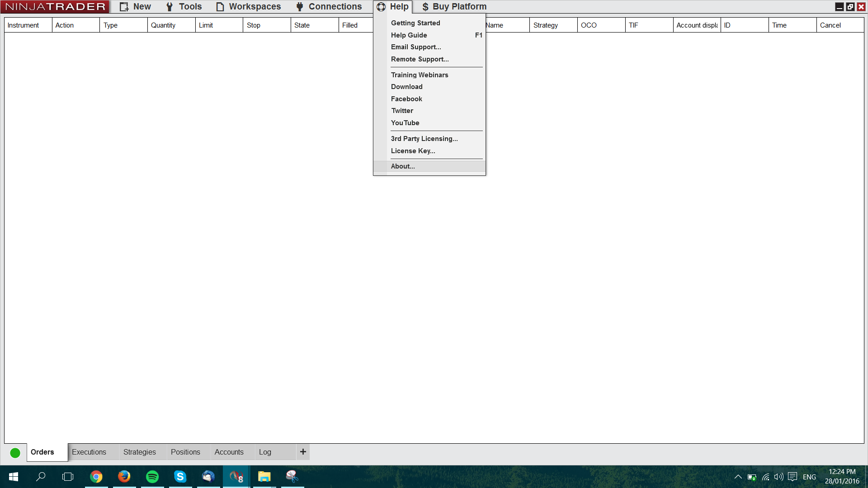The width and height of the screenshot is (868, 488).
Task: Click the Account display column header
Action: point(697,25)
